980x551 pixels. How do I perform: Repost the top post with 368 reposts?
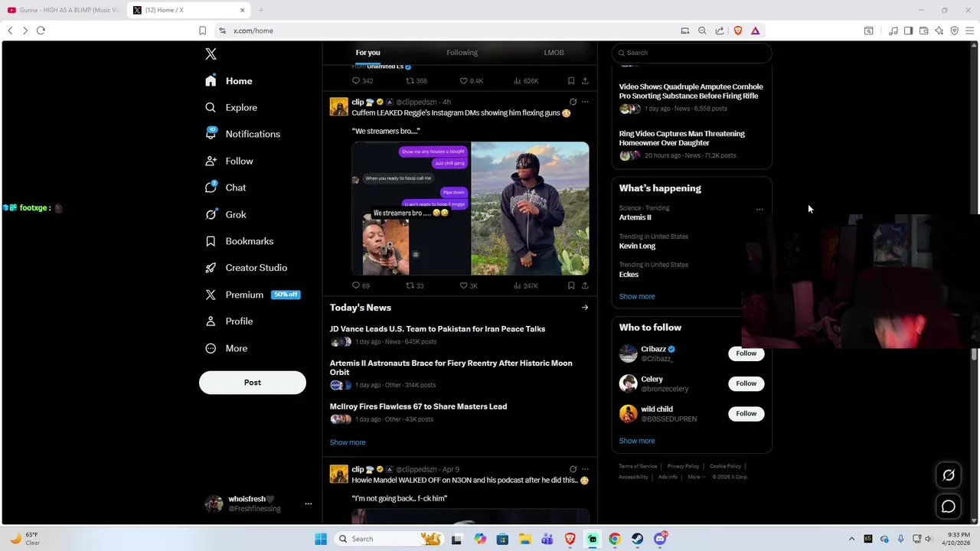[416, 81]
